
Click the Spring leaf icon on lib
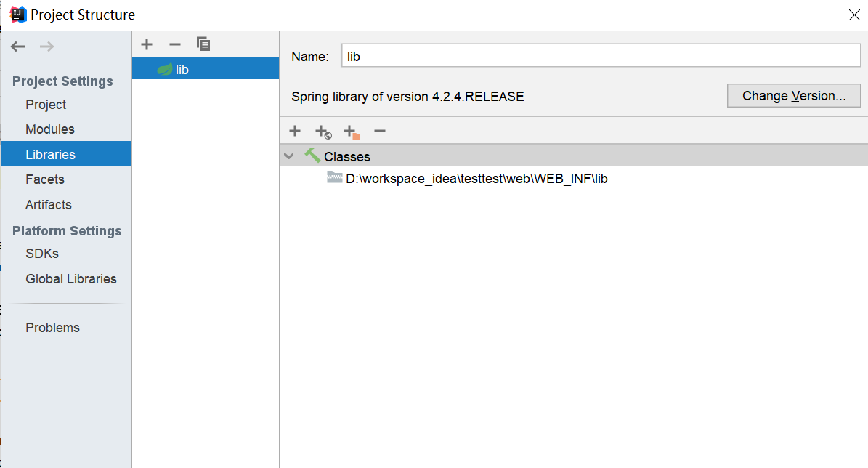164,69
